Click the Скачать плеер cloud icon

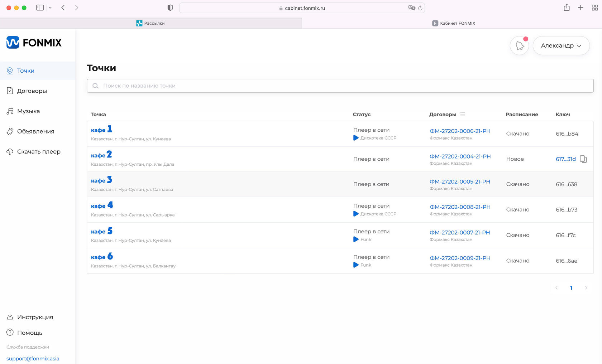10,152
